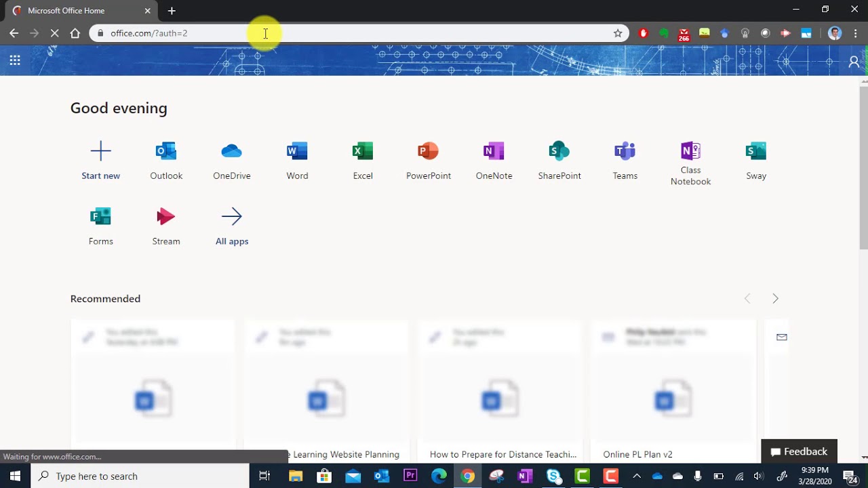Open Skype from taskbar

pyautogui.click(x=553, y=476)
